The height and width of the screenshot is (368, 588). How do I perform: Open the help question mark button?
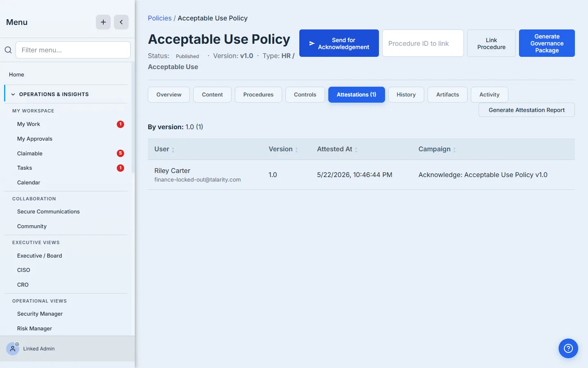click(568, 348)
